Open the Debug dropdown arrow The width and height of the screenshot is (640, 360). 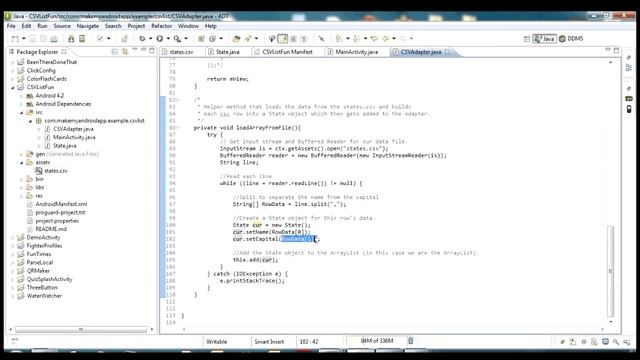click(x=151, y=39)
